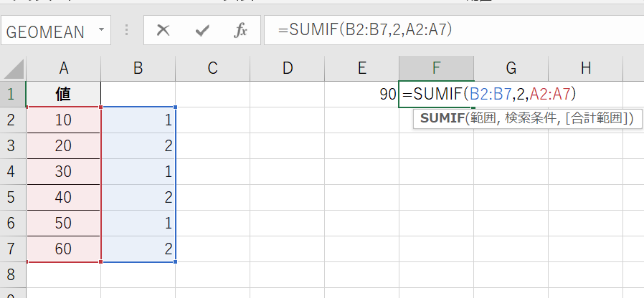Click SUMIF function name in tooltip
Screen dimensions: 644x298
click(441, 119)
